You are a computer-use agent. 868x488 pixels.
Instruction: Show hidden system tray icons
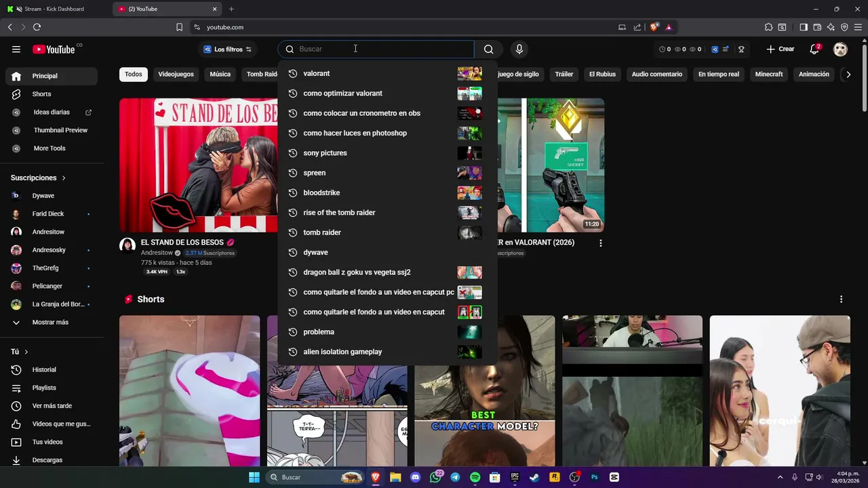click(x=780, y=477)
